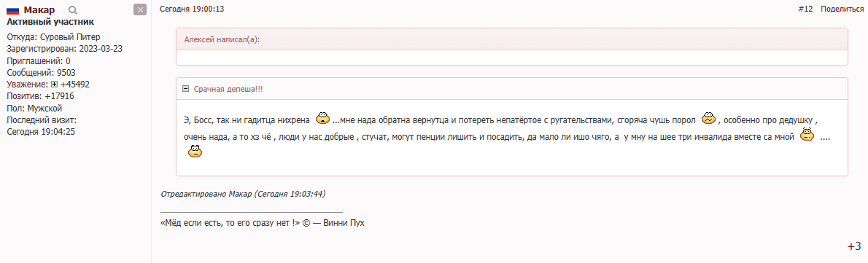Expand the plus box beside Уважение
Image resolution: width=868 pixels, height=263 pixels.
click(x=54, y=85)
